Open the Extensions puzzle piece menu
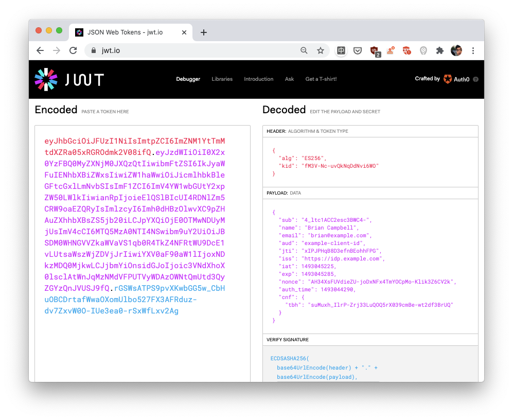Viewport: 513px width, 420px height. click(x=439, y=50)
